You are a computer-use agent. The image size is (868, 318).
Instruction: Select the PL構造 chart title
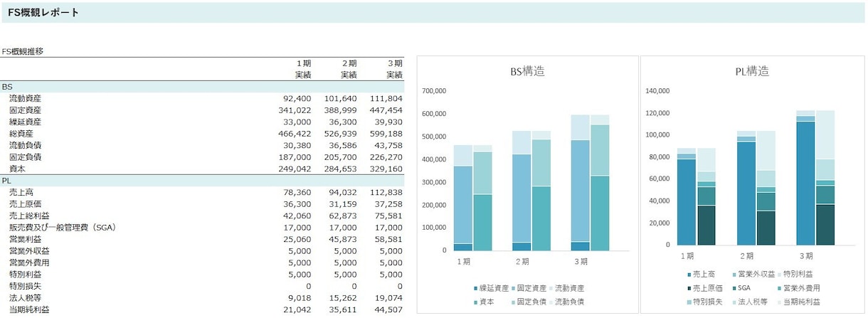752,71
